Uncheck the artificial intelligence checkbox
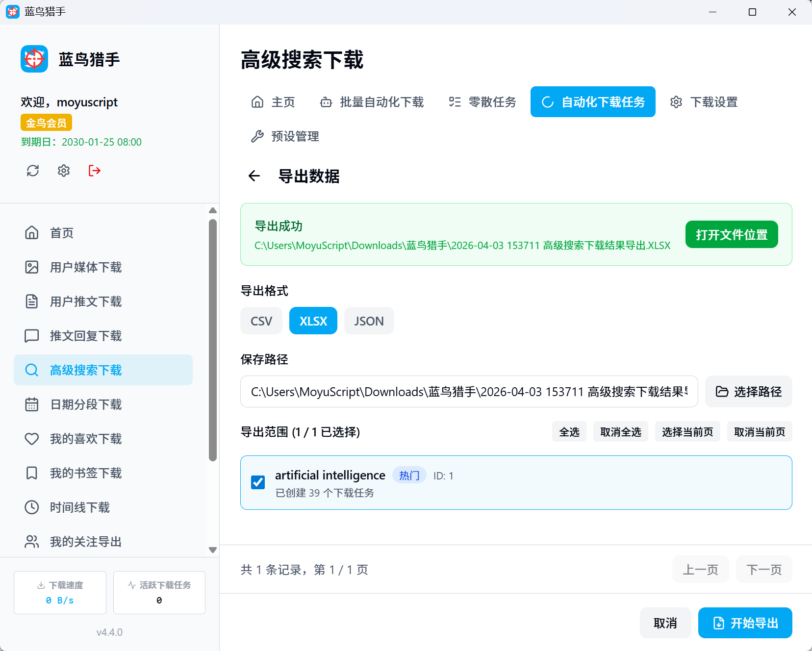Screen dimensions: 812x651 tap(258, 482)
